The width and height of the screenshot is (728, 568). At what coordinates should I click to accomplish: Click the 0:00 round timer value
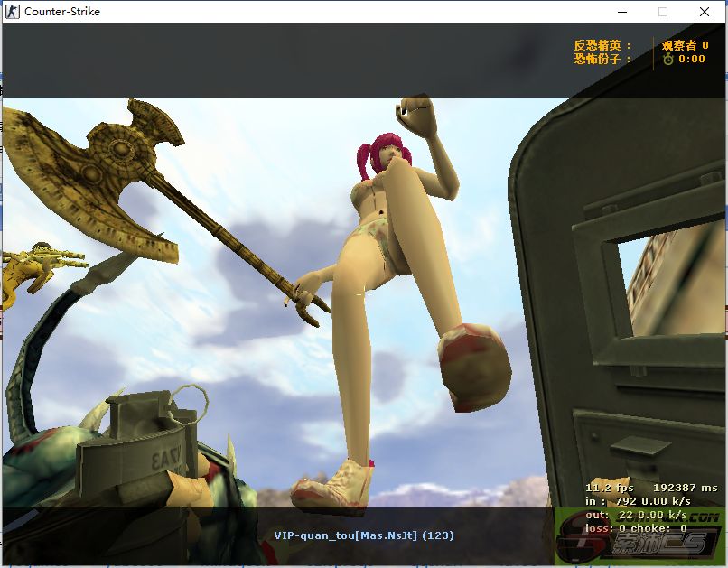click(x=691, y=59)
